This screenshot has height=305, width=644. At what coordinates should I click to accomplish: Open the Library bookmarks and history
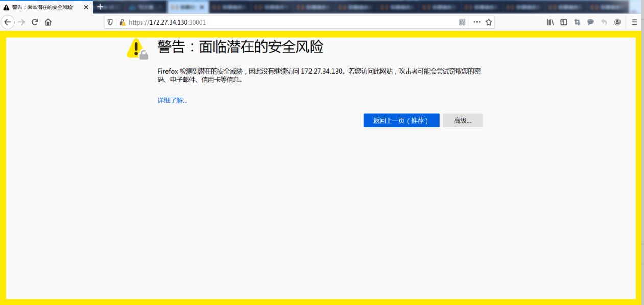pos(551,22)
